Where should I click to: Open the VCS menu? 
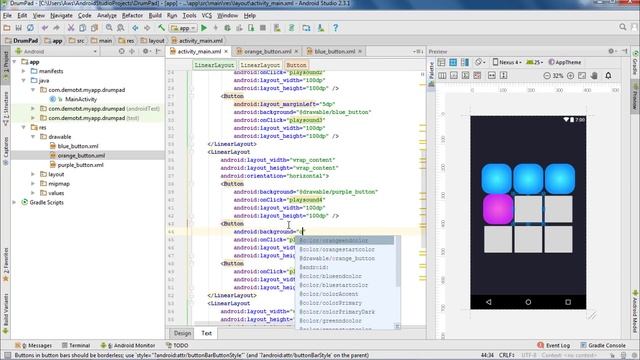click(x=207, y=16)
